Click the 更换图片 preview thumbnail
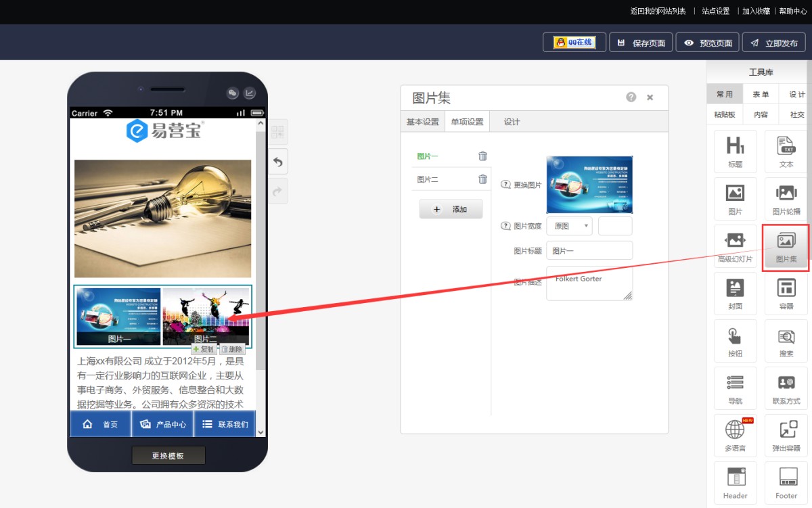The width and height of the screenshot is (812, 508). pyautogui.click(x=589, y=185)
